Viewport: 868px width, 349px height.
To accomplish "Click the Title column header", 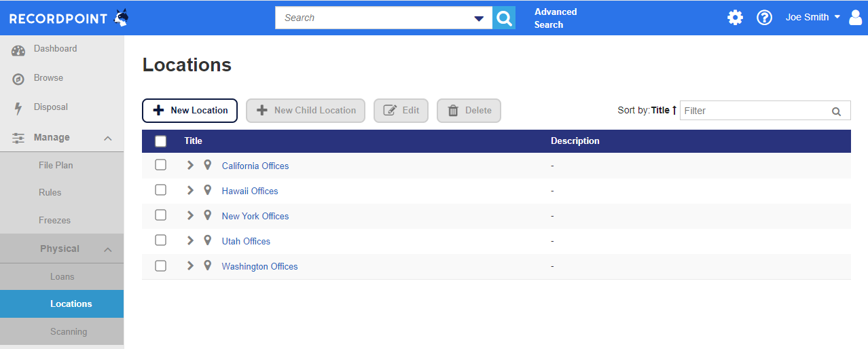I will coord(193,141).
